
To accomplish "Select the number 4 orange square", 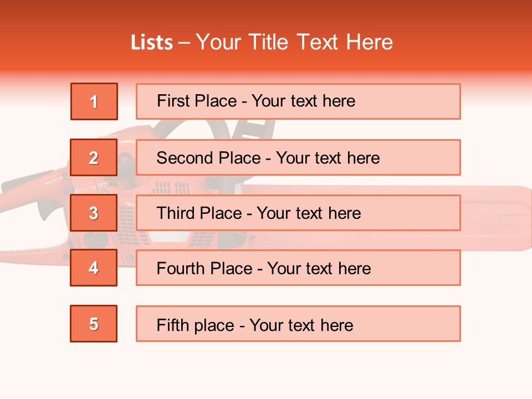I will [94, 268].
